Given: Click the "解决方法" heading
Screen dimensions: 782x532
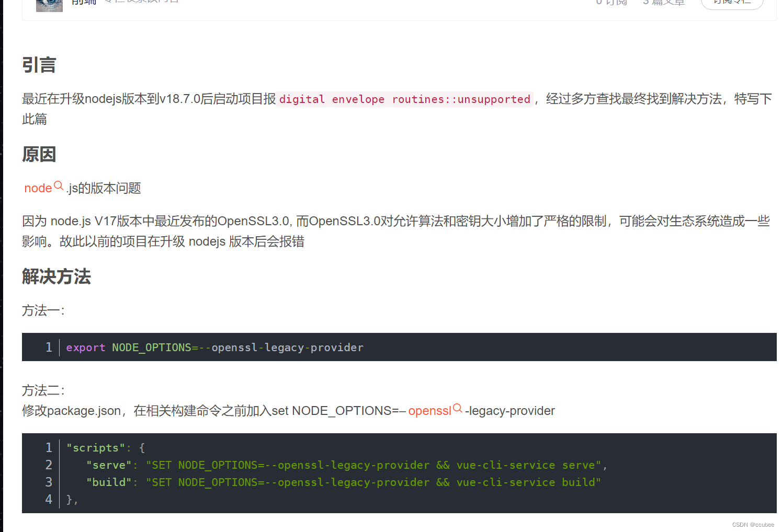Looking at the screenshot, I should tap(56, 276).
